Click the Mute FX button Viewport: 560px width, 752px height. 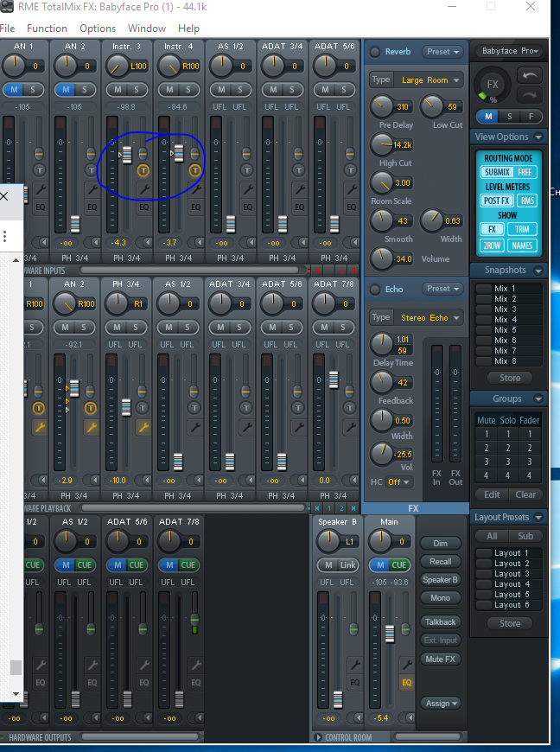pyautogui.click(x=441, y=660)
